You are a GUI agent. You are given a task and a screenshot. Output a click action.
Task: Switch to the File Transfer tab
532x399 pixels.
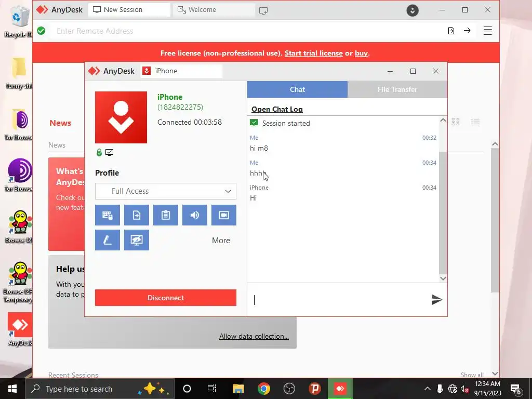(x=397, y=89)
